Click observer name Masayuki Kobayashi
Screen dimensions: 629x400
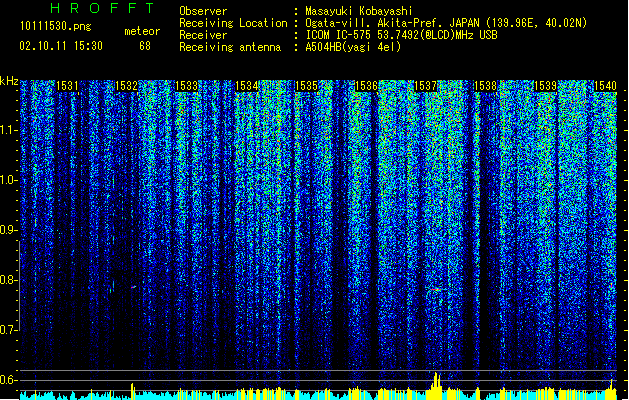[358, 11]
